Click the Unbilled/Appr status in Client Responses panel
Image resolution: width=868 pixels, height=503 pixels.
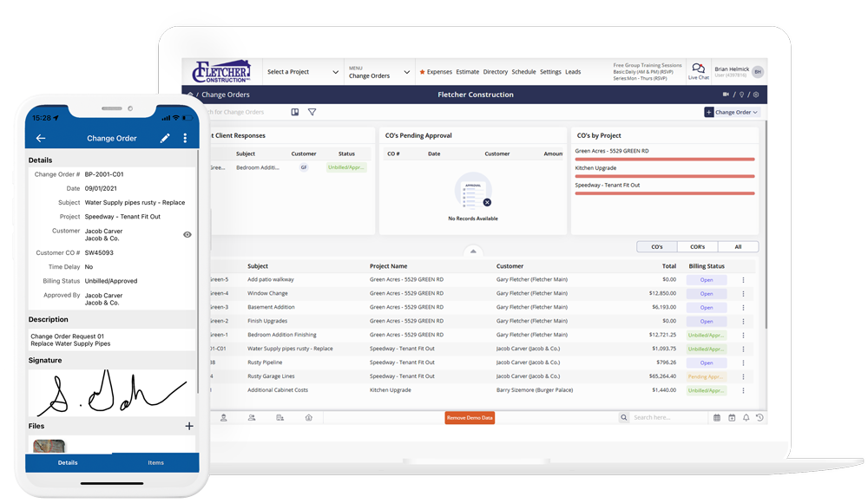point(346,167)
